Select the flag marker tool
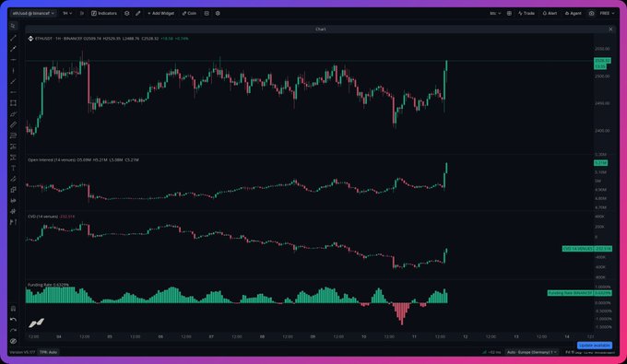This screenshot has height=364, width=627. [x=13, y=222]
